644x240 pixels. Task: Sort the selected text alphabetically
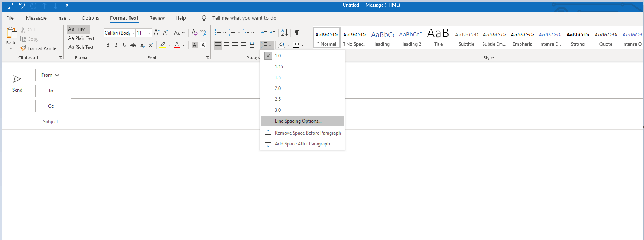coord(284,33)
